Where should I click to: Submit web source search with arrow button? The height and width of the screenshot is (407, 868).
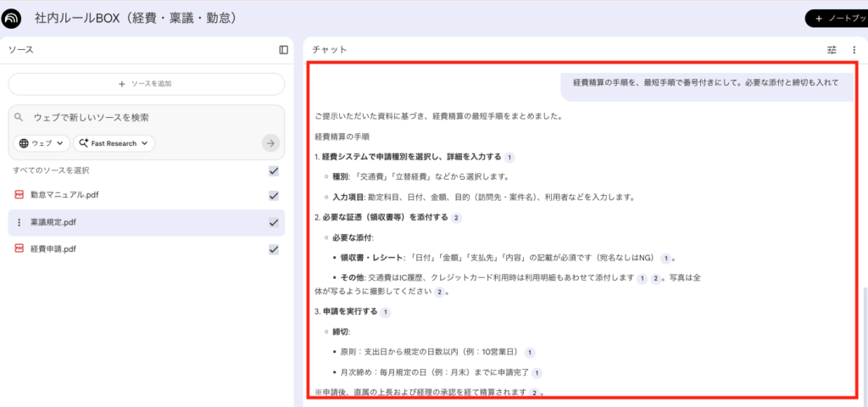click(270, 143)
